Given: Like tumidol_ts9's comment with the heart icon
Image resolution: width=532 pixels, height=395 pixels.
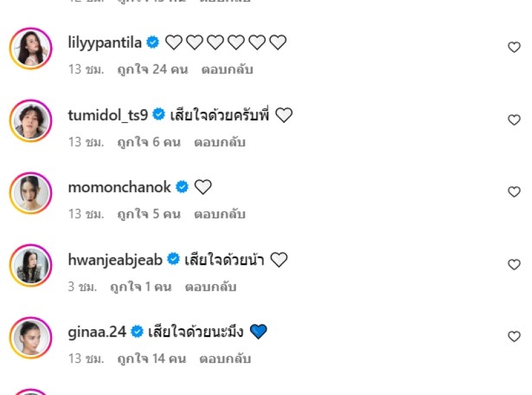Looking at the screenshot, I should 513,120.
